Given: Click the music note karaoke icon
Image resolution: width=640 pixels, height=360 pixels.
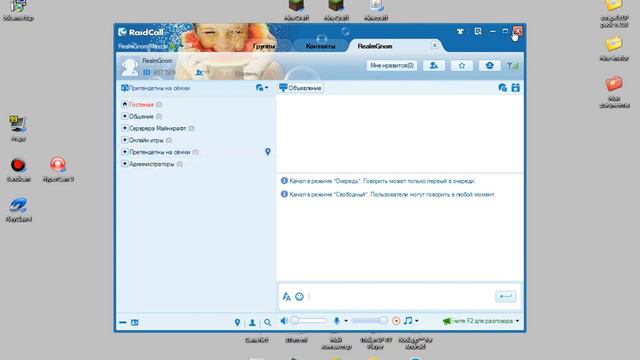Looking at the screenshot, I should click(x=408, y=321).
